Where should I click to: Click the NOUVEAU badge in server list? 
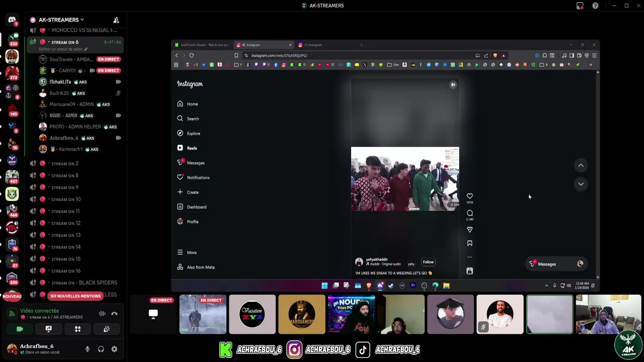[12, 297]
